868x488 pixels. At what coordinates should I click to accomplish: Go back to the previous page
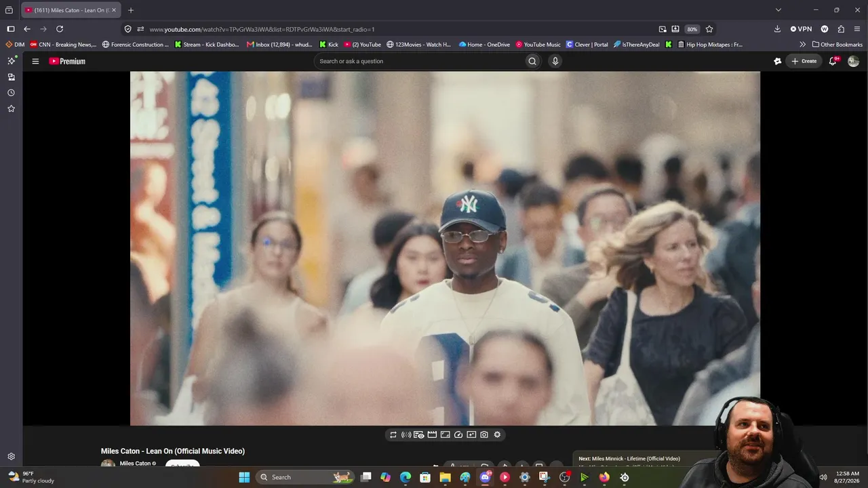(27, 29)
